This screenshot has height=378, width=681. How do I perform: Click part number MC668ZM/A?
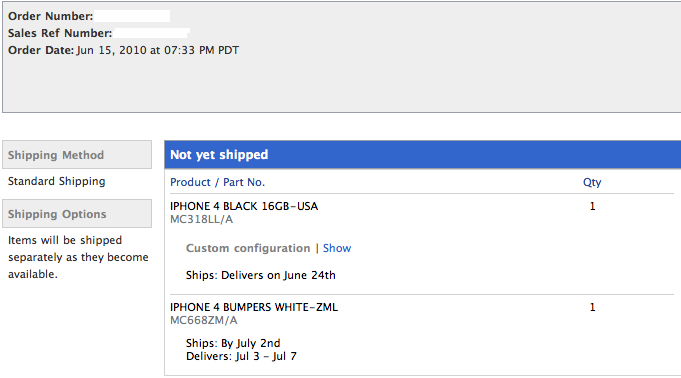(204, 321)
